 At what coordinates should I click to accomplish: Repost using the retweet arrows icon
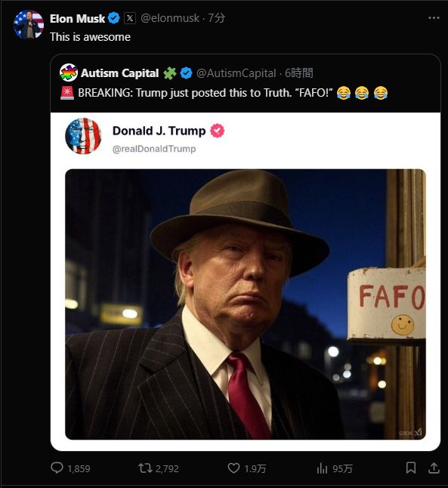[145, 468]
